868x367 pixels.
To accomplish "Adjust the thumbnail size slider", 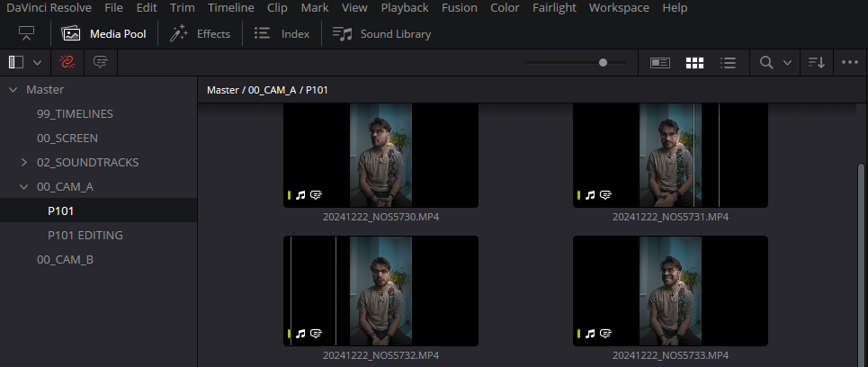I will pyautogui.click(x=576, y=63).
